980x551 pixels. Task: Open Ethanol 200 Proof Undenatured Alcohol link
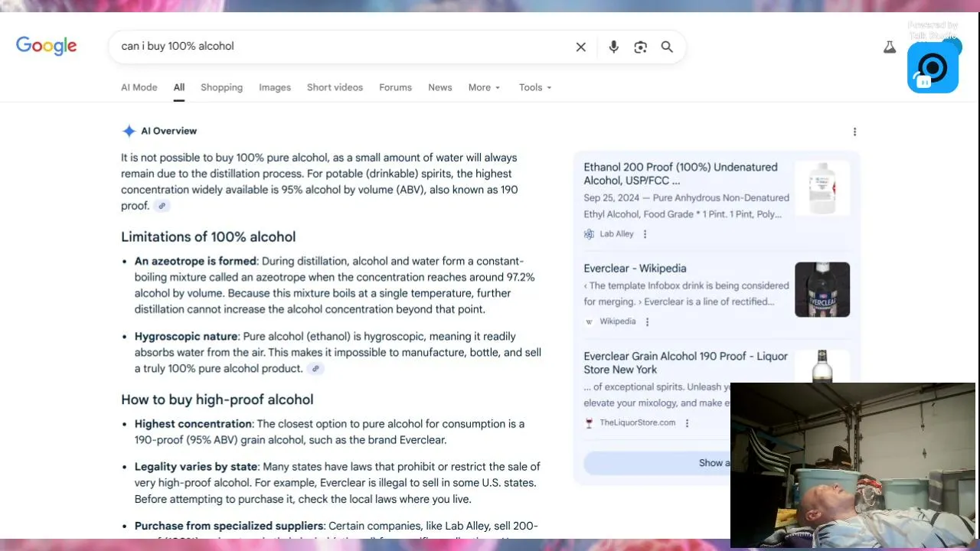[x=681, y=174]
